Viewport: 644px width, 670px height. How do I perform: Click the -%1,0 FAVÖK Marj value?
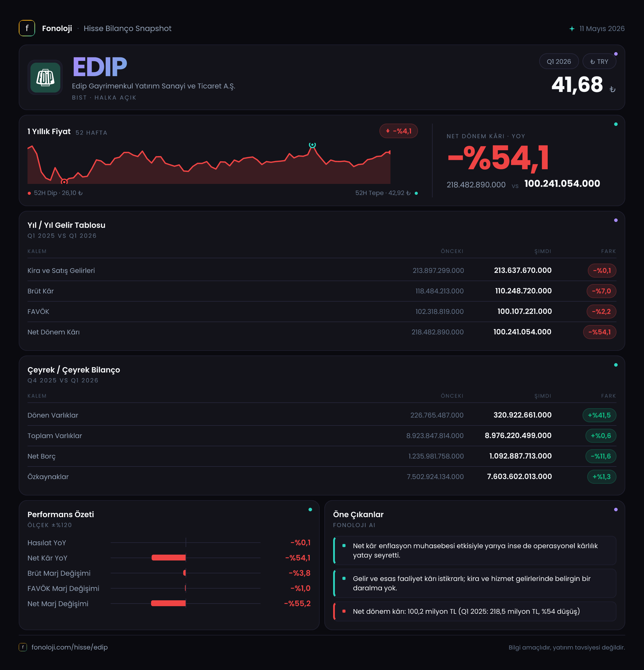(x=301, y=588)
